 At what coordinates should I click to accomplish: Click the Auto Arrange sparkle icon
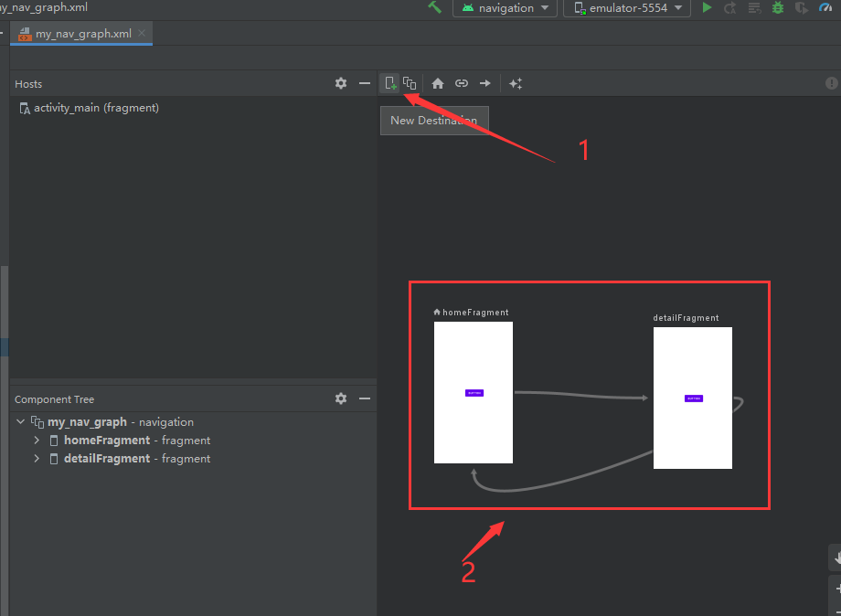tap(516, 84)
